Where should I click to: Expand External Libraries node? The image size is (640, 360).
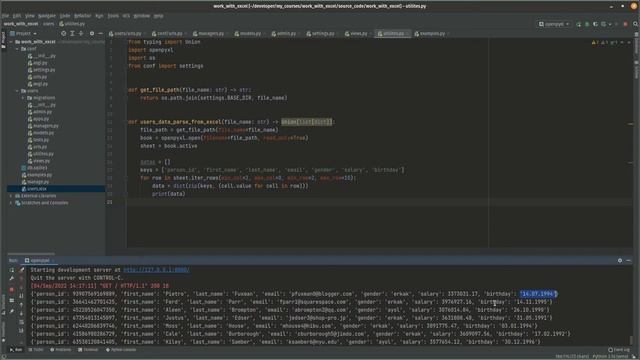[11, 196]
